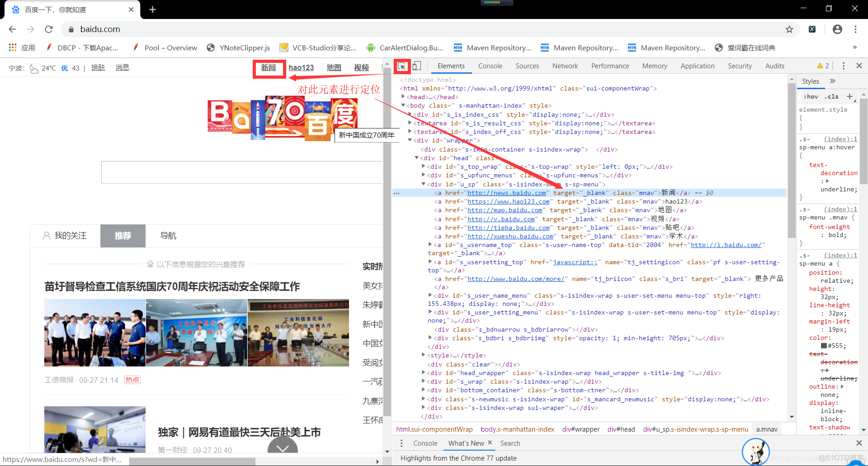The height and width of the screenshot is (466, 868).
Task: Reload the page with refresh icon
Action: (x=49, y=29)
